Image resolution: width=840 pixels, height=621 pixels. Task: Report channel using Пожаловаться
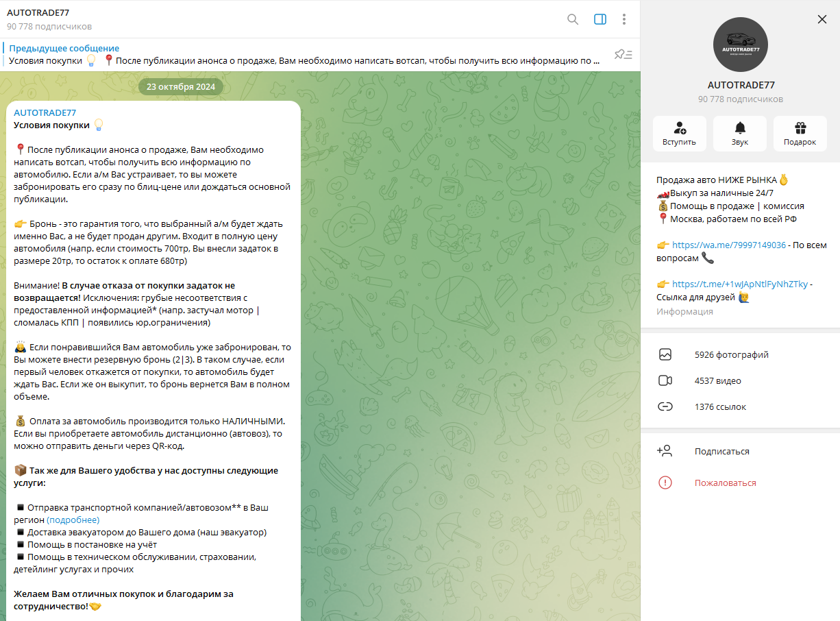tap(741, 483)
